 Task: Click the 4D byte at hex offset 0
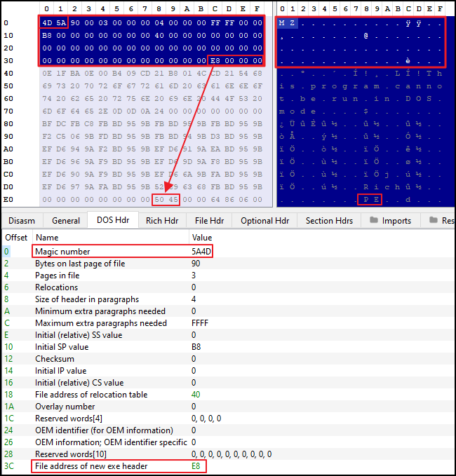click(47, 22)
